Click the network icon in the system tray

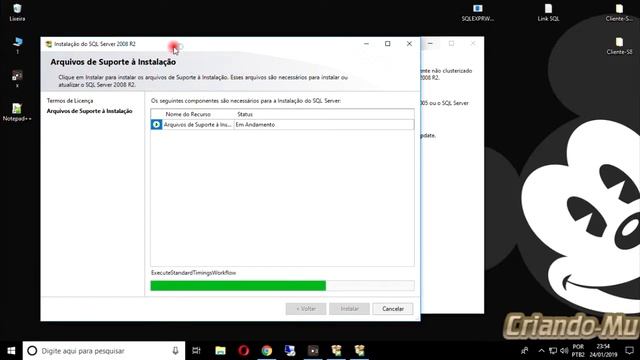click(553, 351)
